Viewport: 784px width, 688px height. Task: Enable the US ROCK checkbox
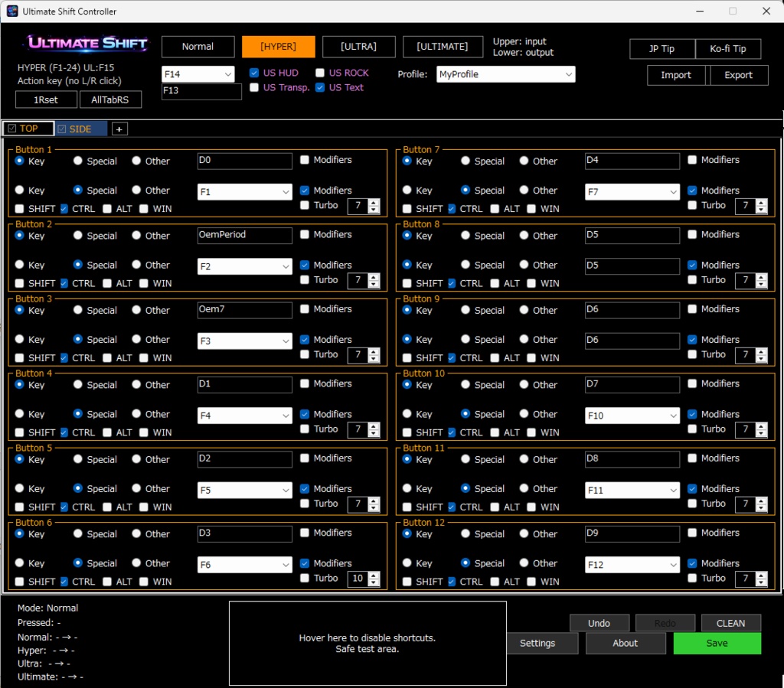319,73
